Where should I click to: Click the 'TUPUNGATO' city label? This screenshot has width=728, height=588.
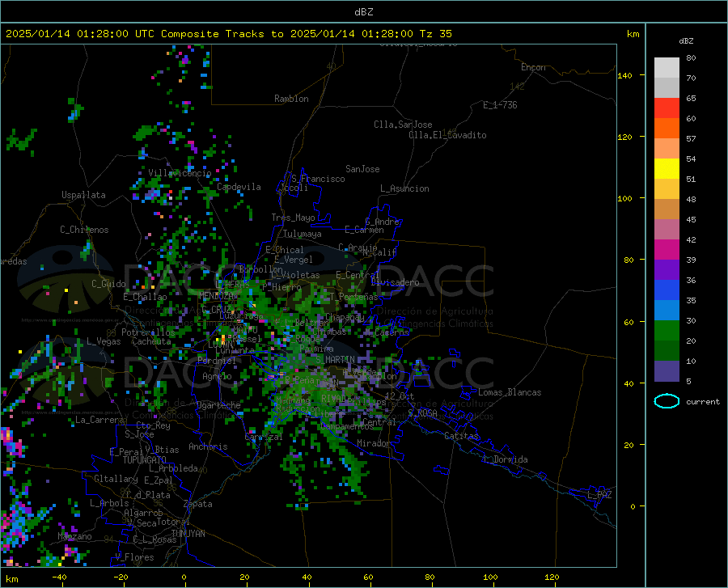[x=145, y=460]
